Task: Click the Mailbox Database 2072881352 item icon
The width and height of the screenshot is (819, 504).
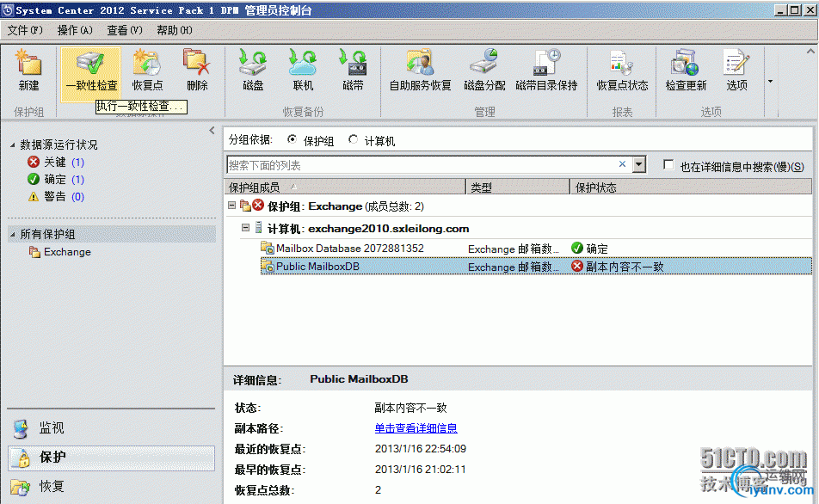Action: [x=268, y=248]
